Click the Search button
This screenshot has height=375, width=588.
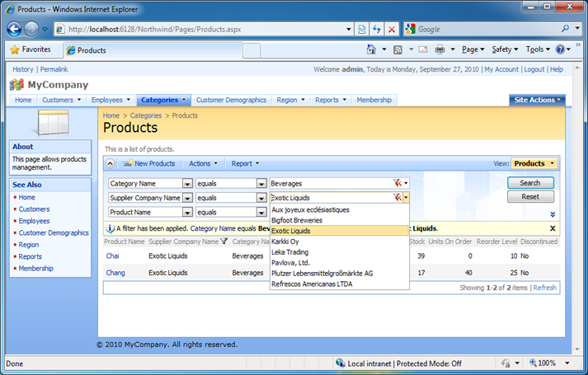click(530, 183)
